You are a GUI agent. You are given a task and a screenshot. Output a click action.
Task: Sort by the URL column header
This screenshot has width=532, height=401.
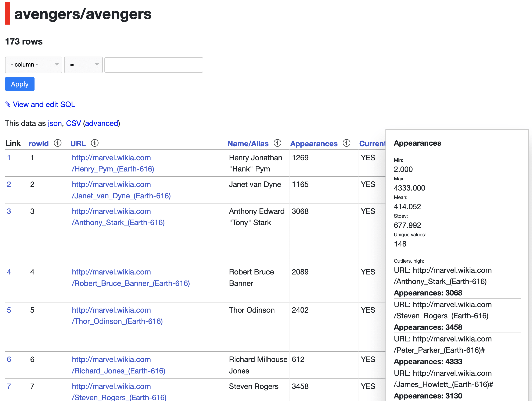point(78,143)
